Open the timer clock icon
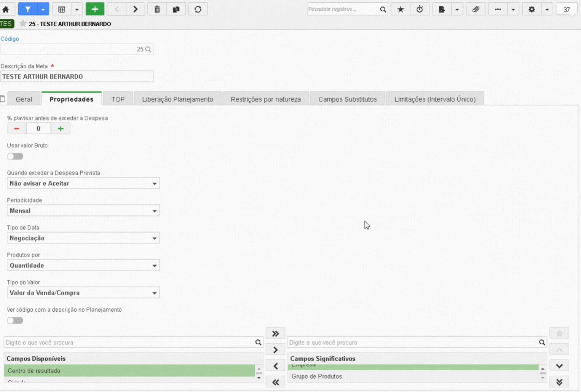Image resolution: width=581 pixels, height=392 pixels. click(420, 9)
